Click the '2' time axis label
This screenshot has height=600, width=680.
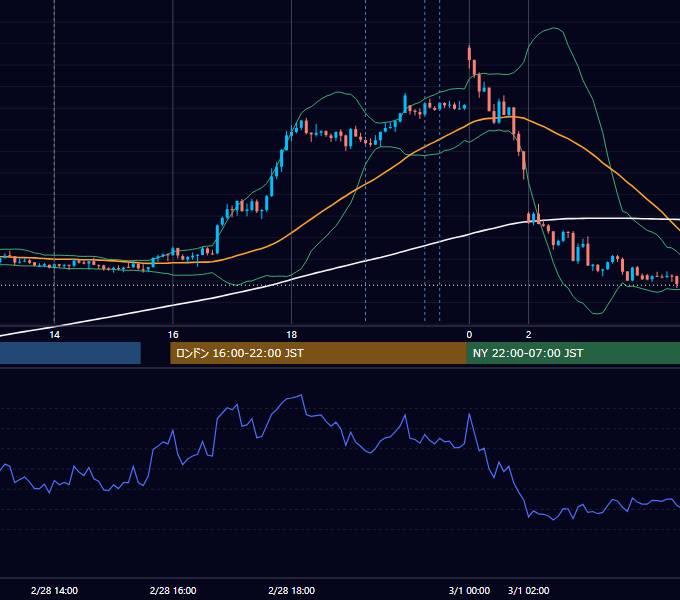(x=528, y=335)
